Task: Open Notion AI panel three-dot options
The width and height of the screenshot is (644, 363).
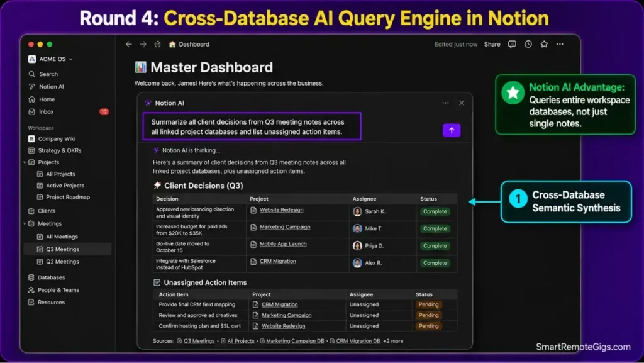Action: [x=446, y=103]
